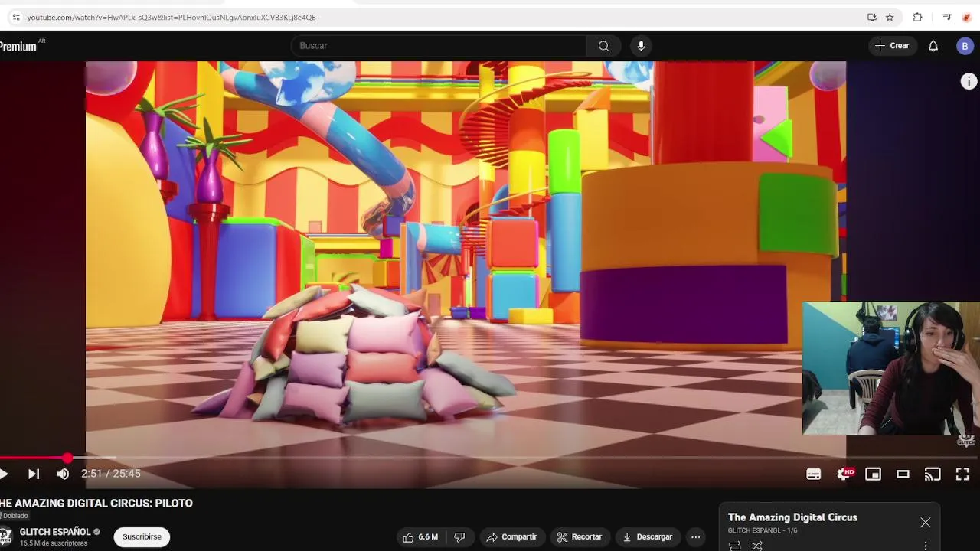The height and width of the screenshot is (551, 980).
Task: Dislike the video thumbs-down button
Action: pos(459,537)
